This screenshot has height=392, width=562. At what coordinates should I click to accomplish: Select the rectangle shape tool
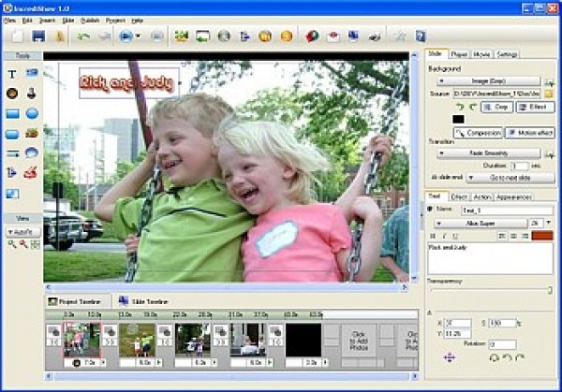(x=12, y=113)
